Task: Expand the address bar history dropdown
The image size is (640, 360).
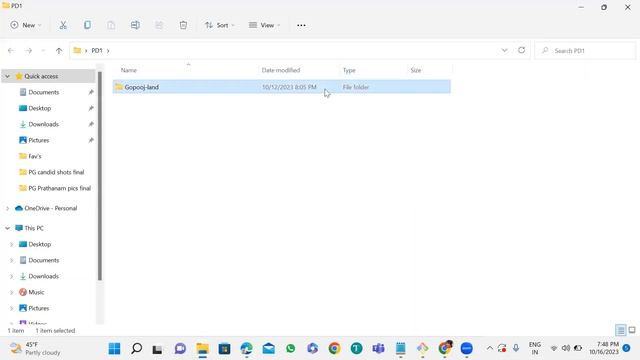Action: tap(504, 50)
